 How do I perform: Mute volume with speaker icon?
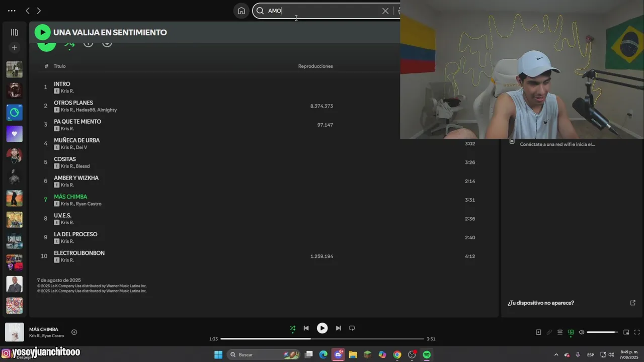[x=582, y=332]
